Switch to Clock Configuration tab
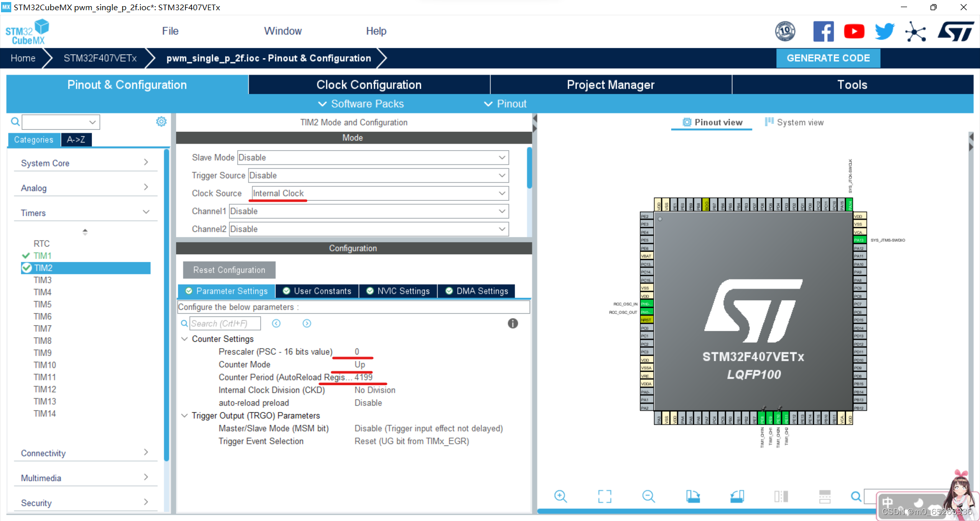Image resolution: width=980 pixels, height=521 pixels. click(x=369, y=85)
